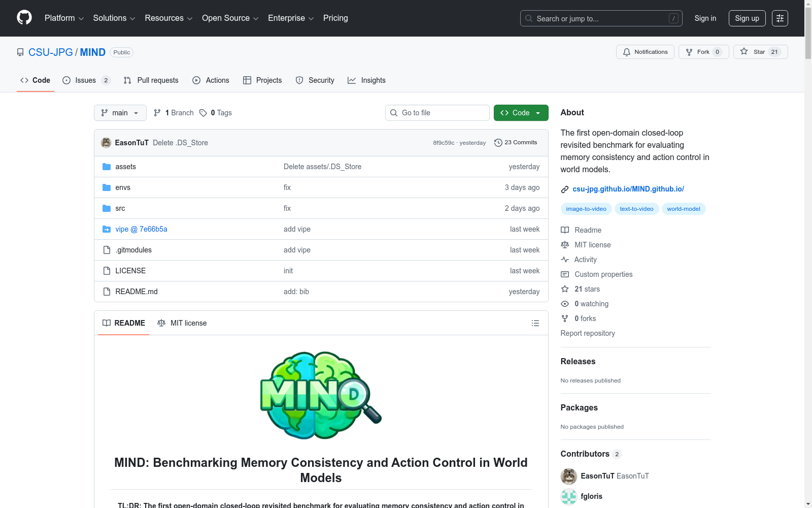Image resolution: width=812 pixels, height=508 pixels.
Task: Expand the Open Source menu
Action: 230,18
